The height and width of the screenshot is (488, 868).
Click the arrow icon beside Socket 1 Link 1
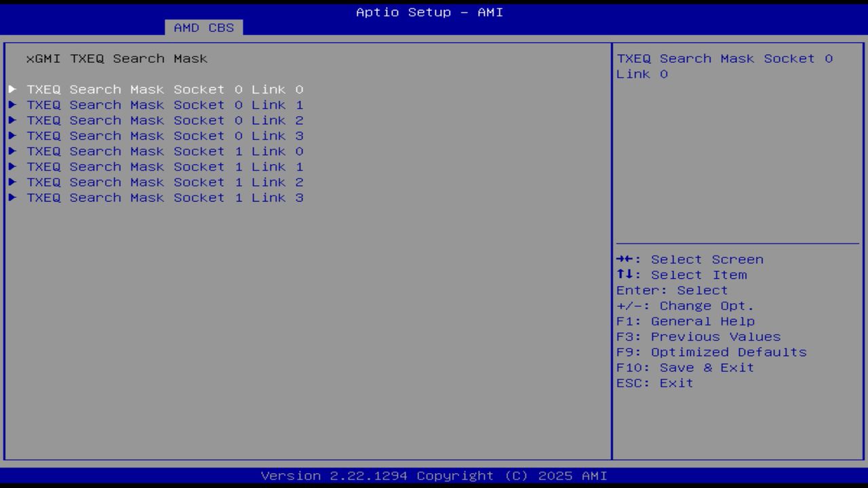pos(13,166)
